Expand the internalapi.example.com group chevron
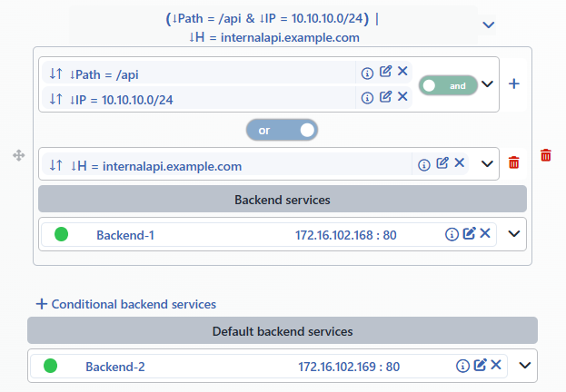Viewport: 566px width, 392px height. click(x=487, y=163)
